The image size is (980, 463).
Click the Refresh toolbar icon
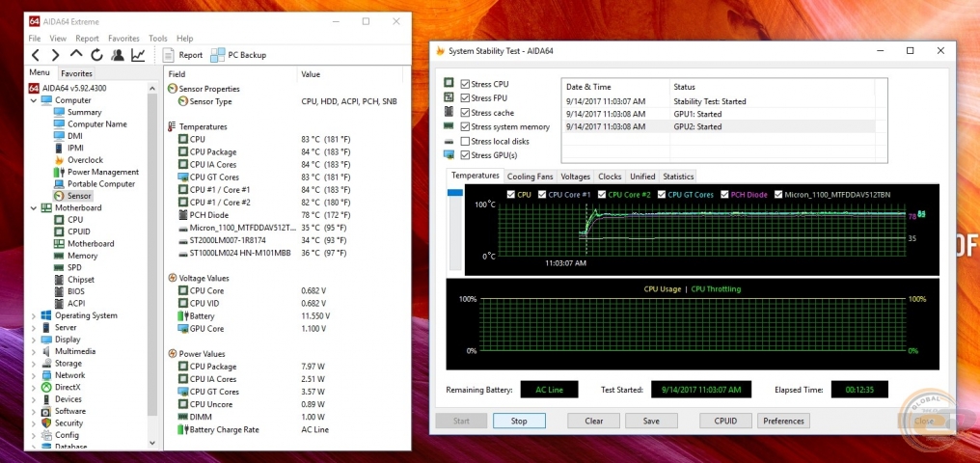[96, 55]
